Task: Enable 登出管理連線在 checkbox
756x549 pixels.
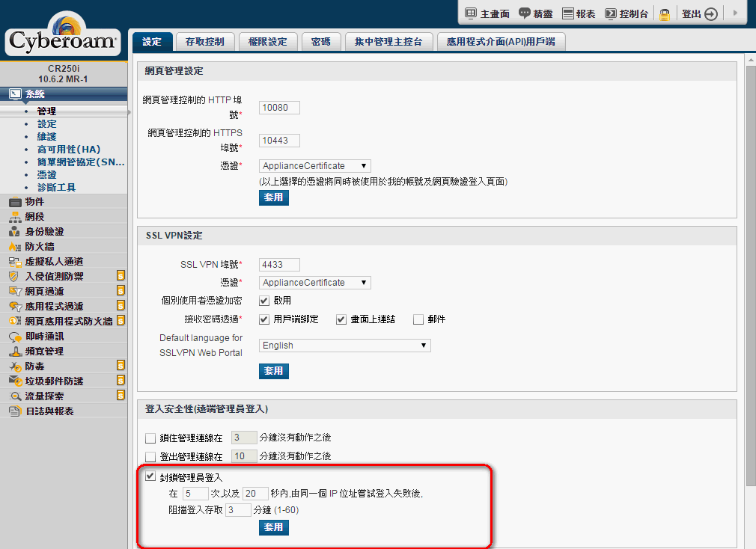Action: [x=150, y=456]
